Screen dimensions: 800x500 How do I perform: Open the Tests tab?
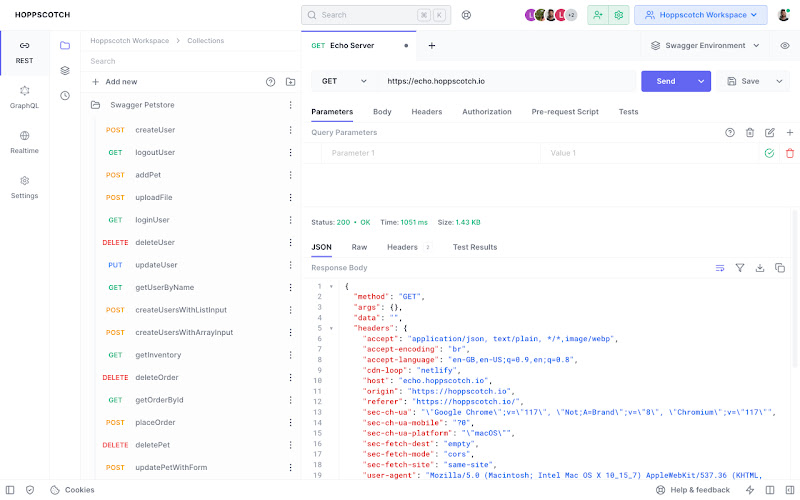(x=628, y=112)
